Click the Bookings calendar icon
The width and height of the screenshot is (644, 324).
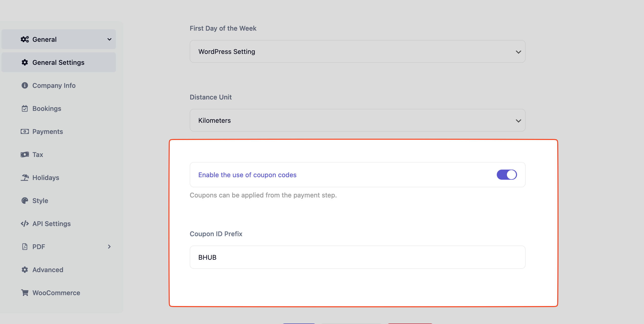point(25,109)
